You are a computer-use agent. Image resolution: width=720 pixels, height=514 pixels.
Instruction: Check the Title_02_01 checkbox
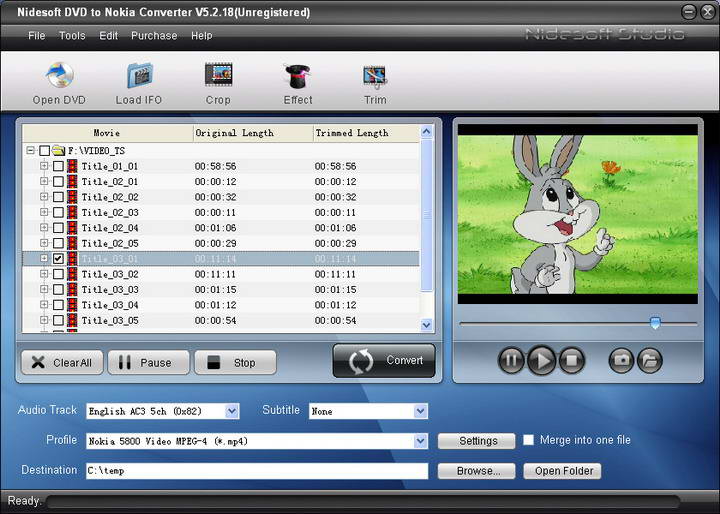click(58, 181)
